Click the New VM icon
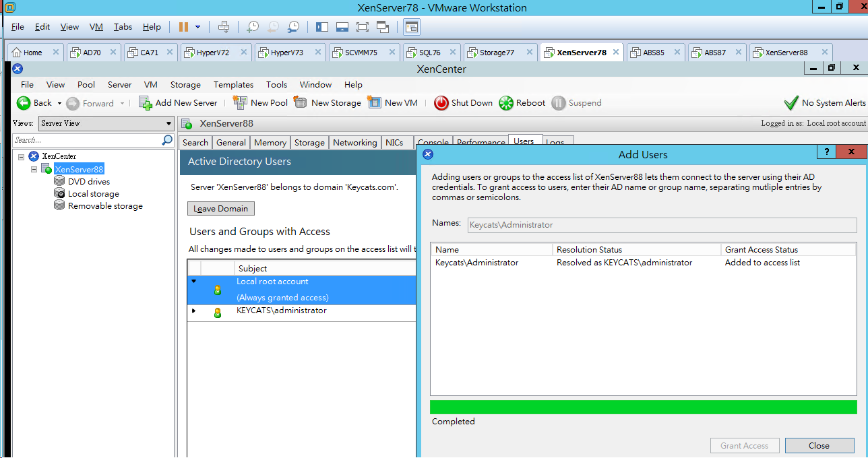Viewport: 868px width, 458px height. click(374, 103)
